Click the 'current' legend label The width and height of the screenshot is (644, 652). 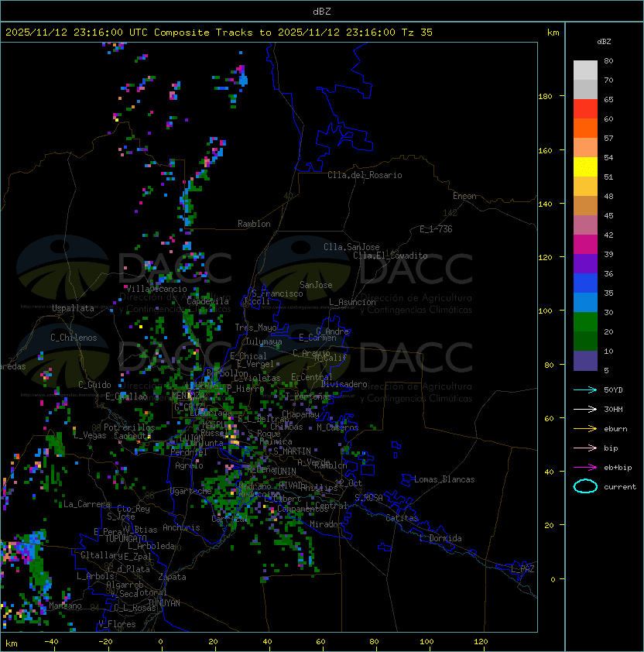(x=620, y=487)
